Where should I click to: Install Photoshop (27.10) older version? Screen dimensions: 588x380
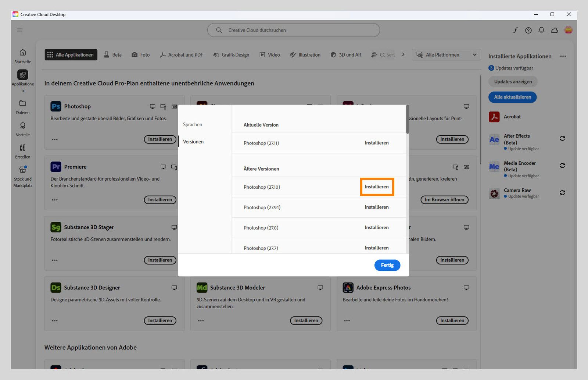(x=377, y=187)
